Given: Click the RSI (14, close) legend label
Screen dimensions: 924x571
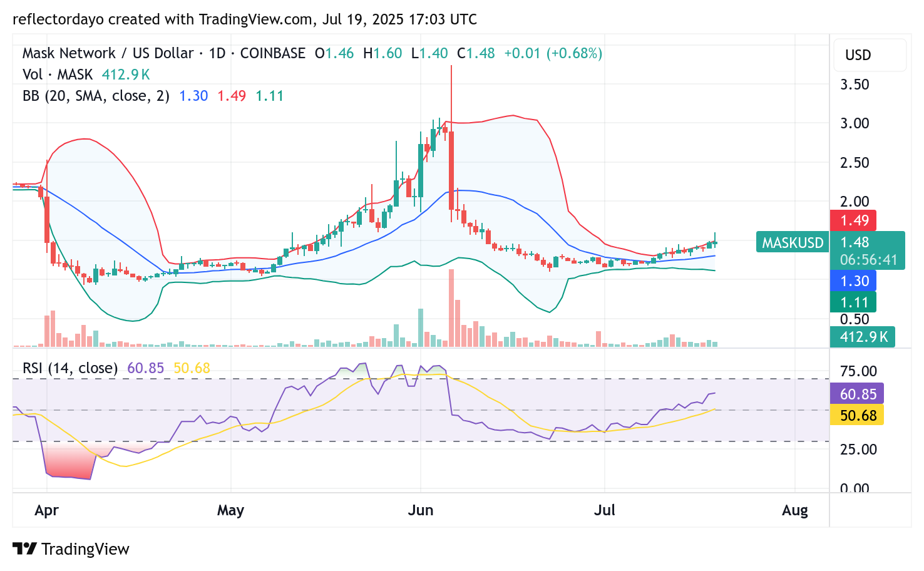Looking at the screenshot, I should [x=70, y=368].
